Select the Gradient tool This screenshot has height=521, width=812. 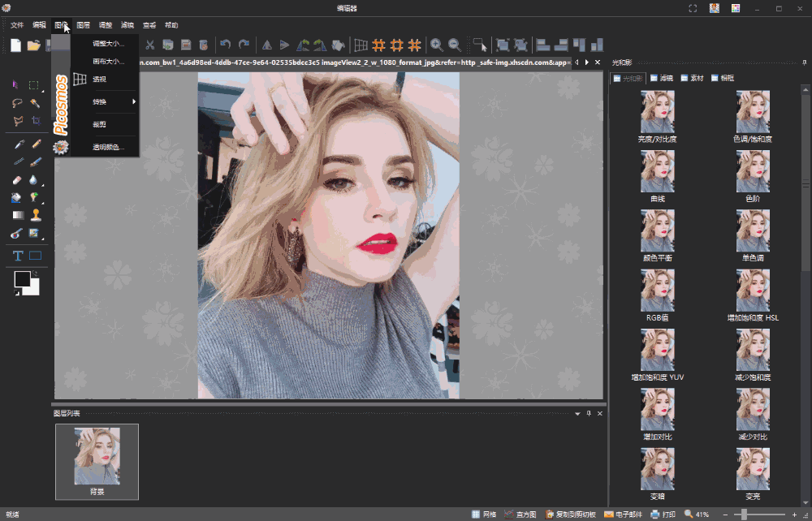click(17, 215)
